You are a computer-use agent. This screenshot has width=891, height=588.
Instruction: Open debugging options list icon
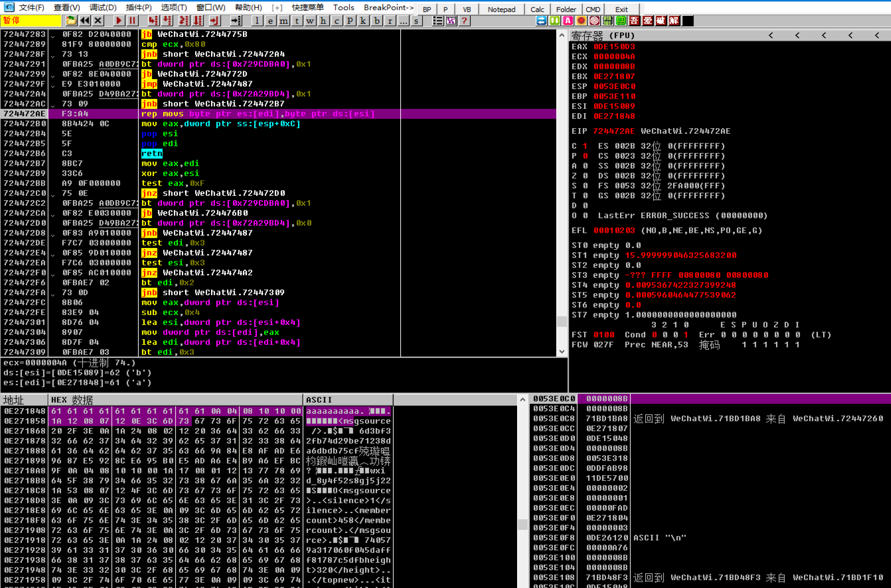(437, 21)
